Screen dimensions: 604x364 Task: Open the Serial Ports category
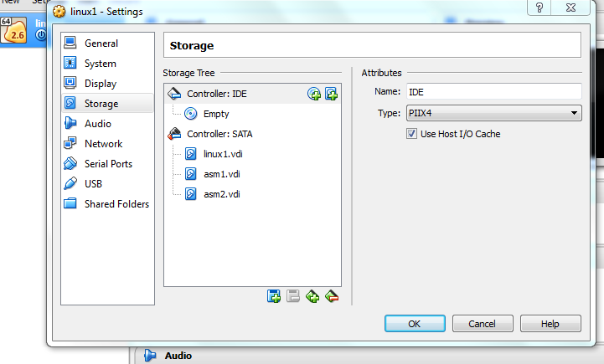[x=107, y=163]
